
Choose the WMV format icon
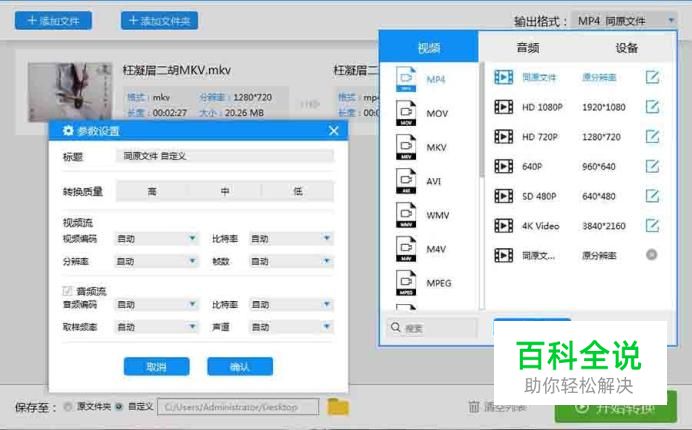coord(406,215)
